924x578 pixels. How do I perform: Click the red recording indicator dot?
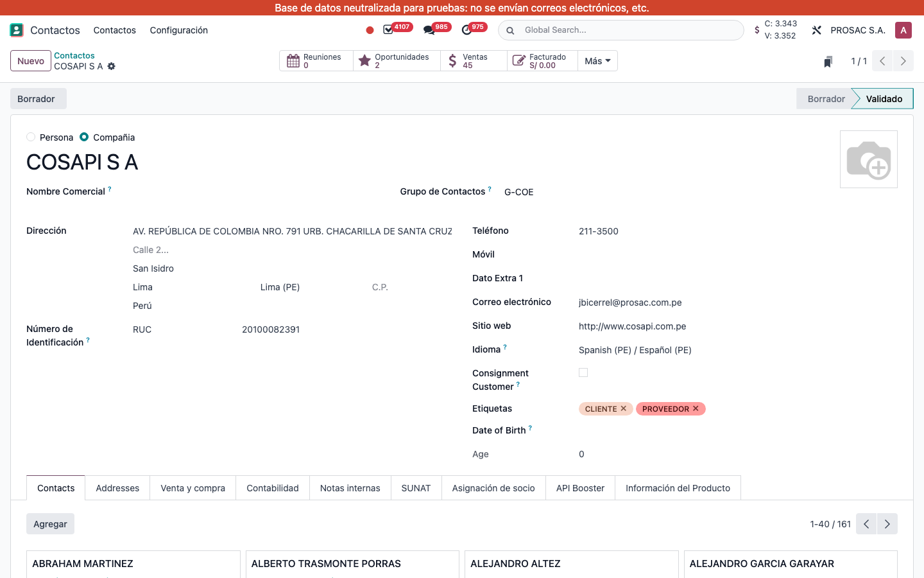click(370, 30)
